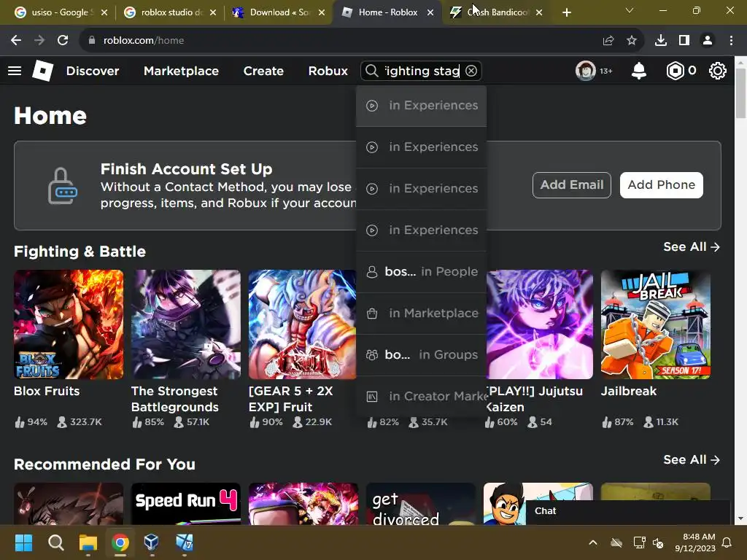The image size is (747, 560).
Task: Click the Add Email button
Action: coord(572,184)
